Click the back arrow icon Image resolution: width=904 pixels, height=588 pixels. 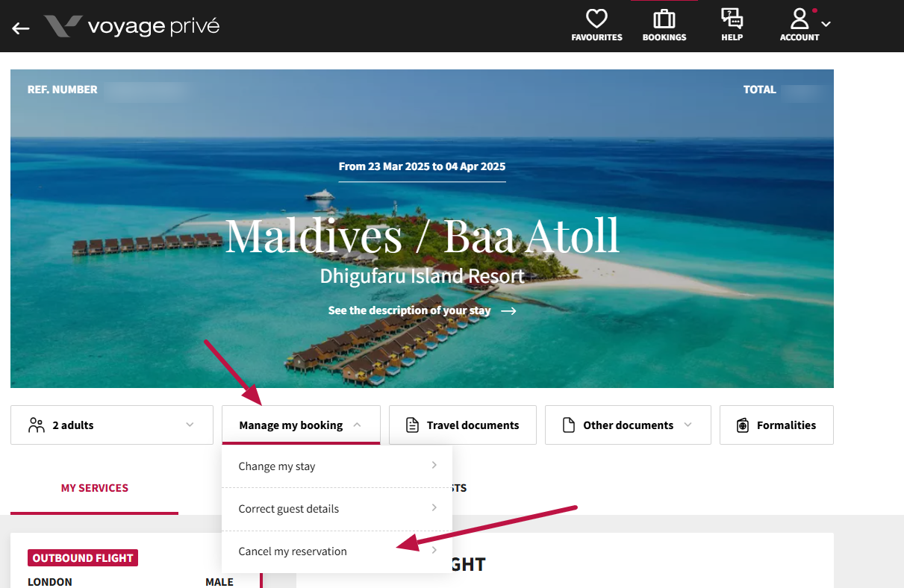[21, 28]
